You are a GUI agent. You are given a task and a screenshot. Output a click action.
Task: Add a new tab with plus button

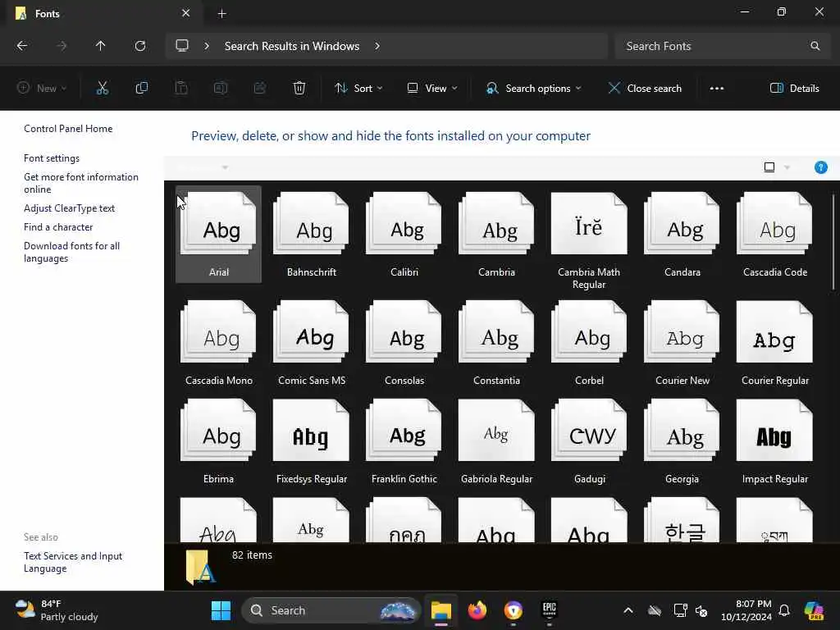click(221, 14)
